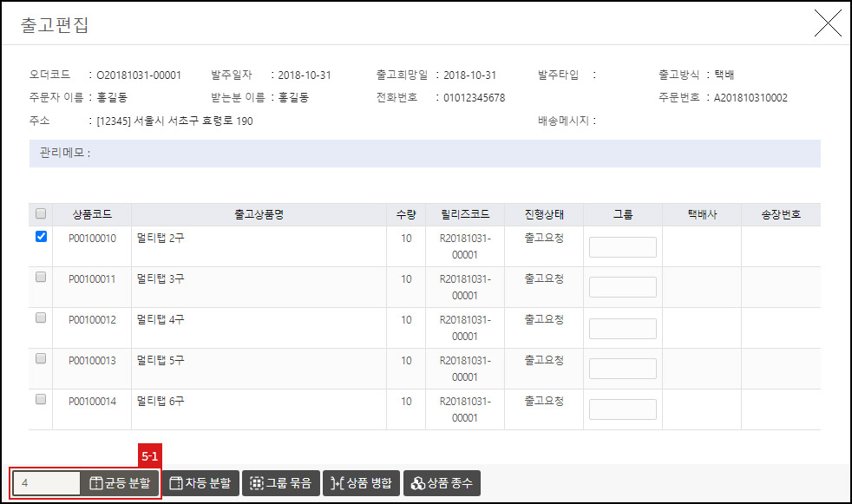Image resolution: width=852 pixels, height=504 pixels.
Task: Click the 그룹 input field for 멀티탭 2구
Action: tap(622, 246)
